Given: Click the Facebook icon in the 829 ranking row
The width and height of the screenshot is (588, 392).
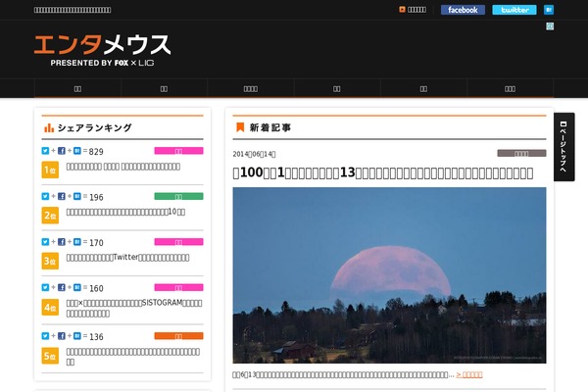Looking at the screenshot, I should pos(62,151).
